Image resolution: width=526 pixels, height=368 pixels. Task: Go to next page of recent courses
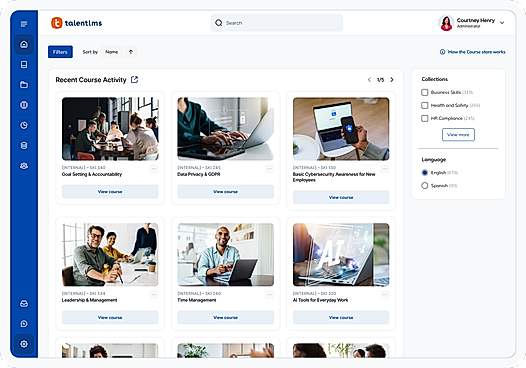coord(392,80)
